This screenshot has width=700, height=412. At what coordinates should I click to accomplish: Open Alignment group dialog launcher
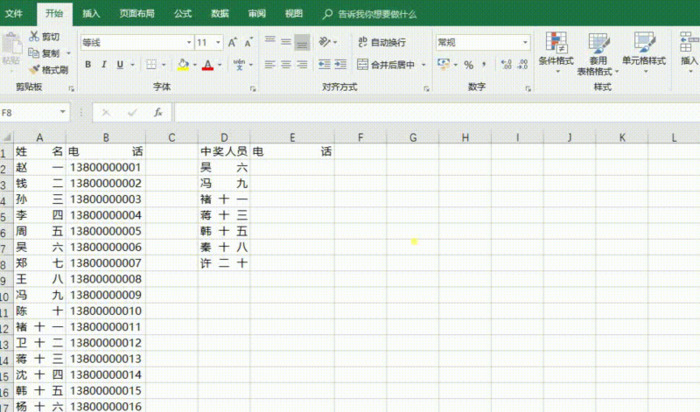click(426, 89)
